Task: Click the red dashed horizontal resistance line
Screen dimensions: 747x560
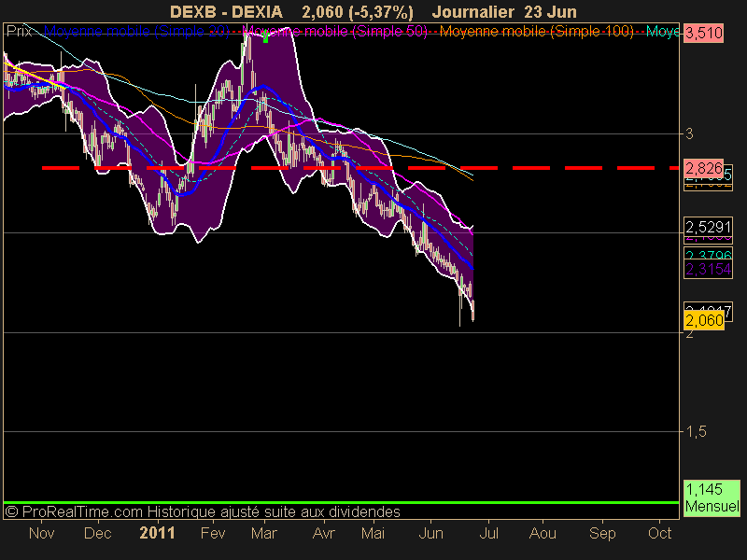Action: (x=360, y=168)
